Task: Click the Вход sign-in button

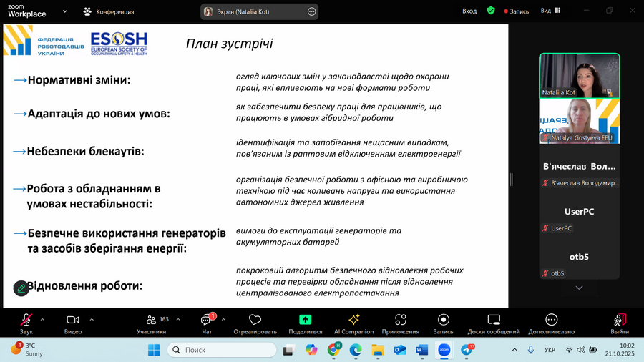Action: (469, 11)
